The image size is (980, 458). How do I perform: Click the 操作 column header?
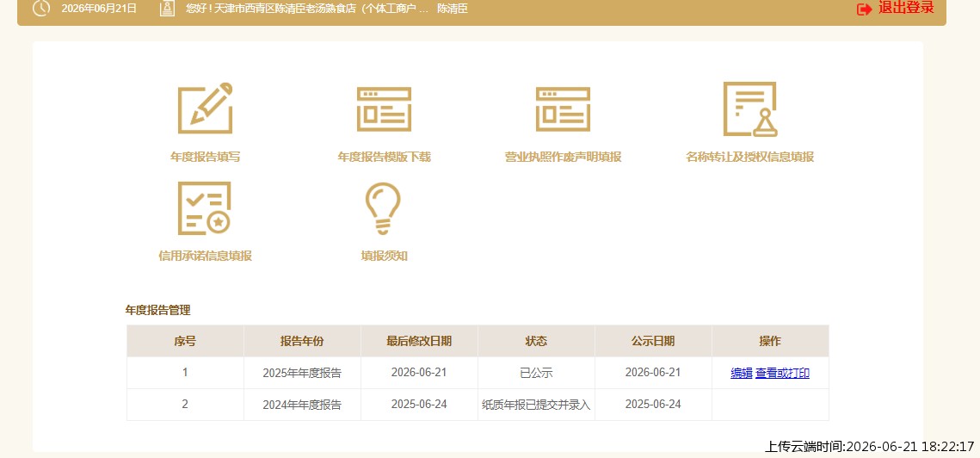pyautogui.click(x=770, y=341)
